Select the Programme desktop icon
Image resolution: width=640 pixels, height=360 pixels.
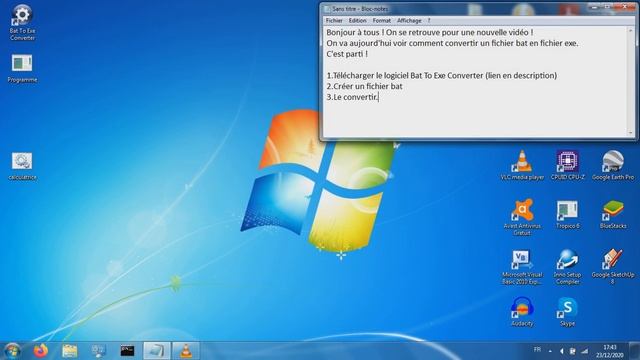pyautogui.click(x=22, y=69)
